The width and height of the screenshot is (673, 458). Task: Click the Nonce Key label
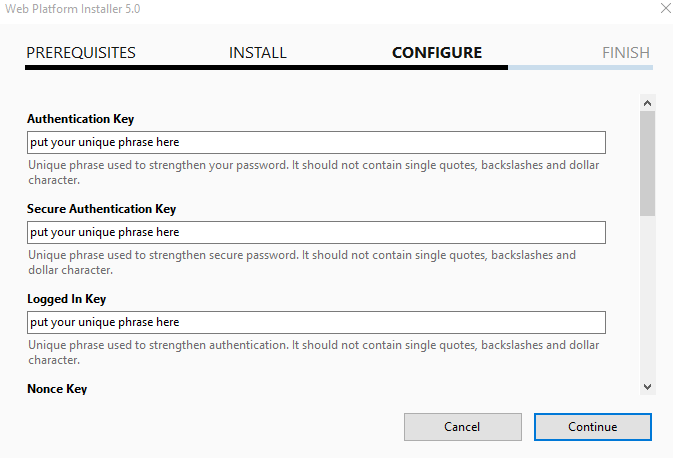(57, 389)
